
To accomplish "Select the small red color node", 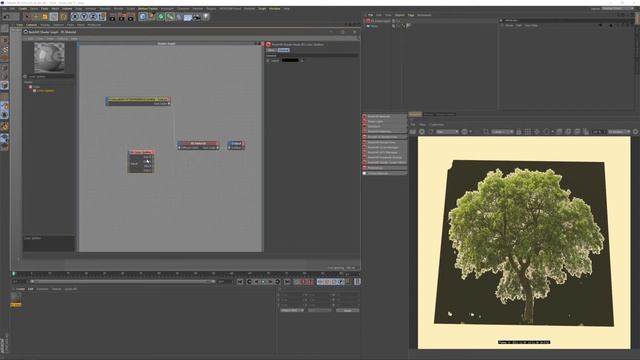I will coord(141,161).
